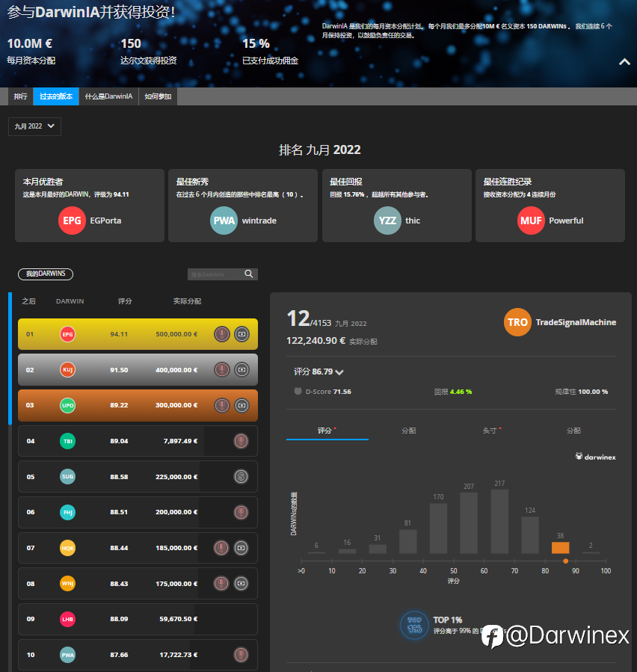Click the 评分 column header in ranking list
Image resolution: width=637 pixels, height=672 pixels.
tap(125, 301)
